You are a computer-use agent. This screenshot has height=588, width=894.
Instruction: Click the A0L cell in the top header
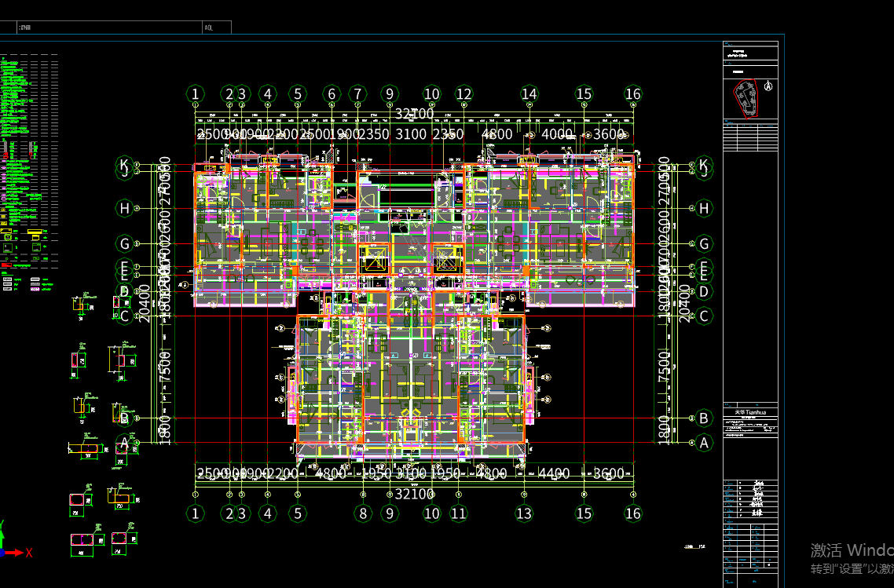pyautogui.click(x=217, y=27)
